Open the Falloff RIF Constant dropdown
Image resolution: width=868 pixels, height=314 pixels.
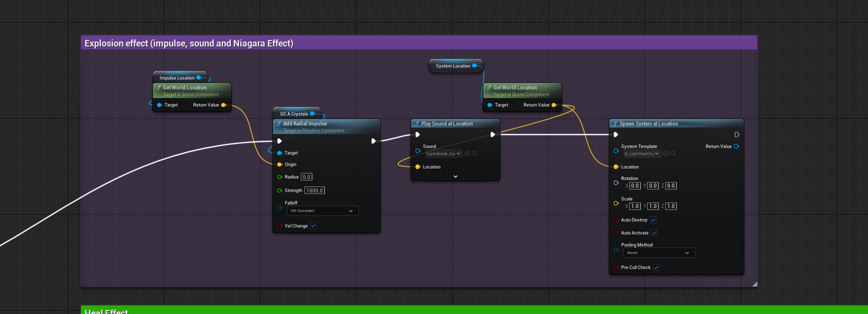tap(322, 211)
